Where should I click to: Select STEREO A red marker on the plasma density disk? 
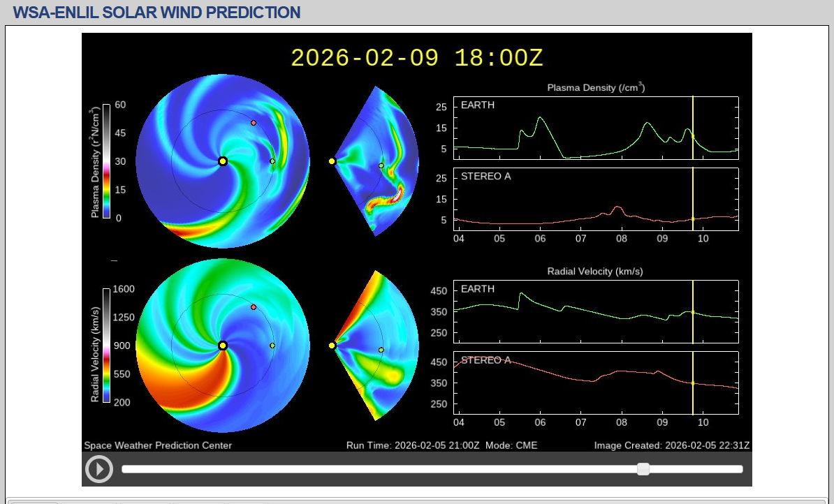pyautogui.click(x=254, y=123)
